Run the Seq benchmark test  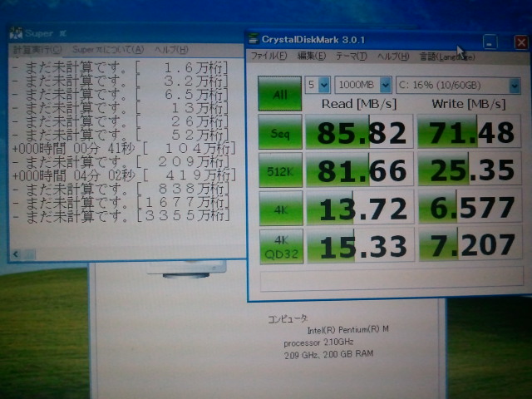280,131
